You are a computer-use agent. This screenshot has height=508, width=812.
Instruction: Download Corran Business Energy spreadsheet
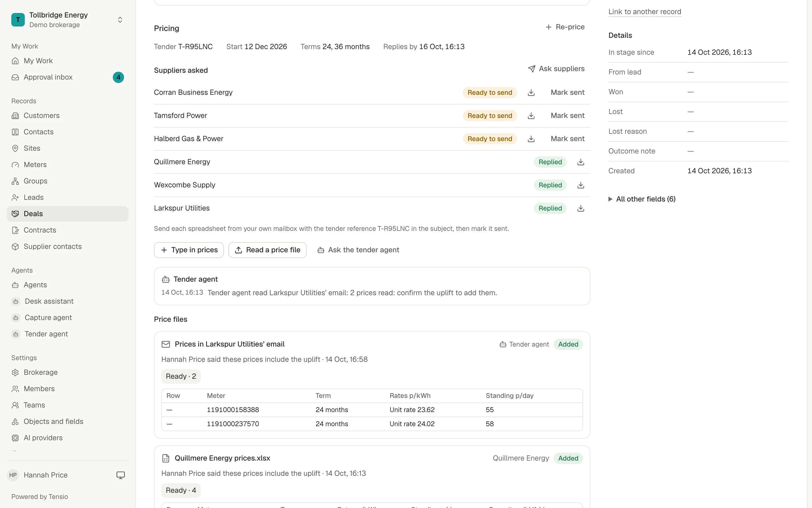coord(531,92)
